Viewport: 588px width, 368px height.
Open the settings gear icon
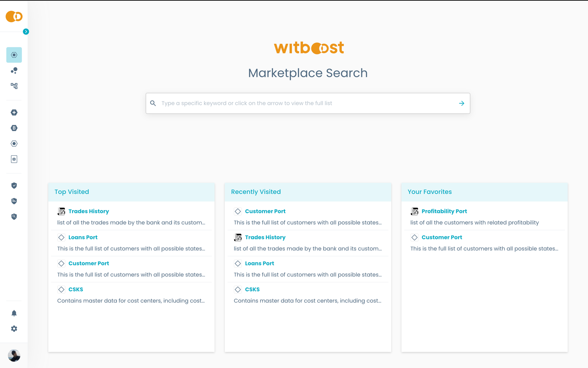[x=14, y=329]
